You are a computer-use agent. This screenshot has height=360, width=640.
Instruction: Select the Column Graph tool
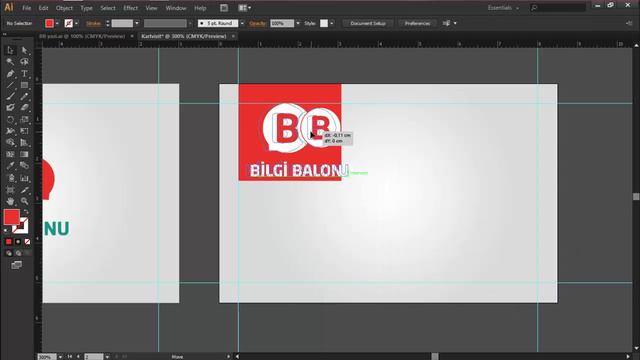[x=24, y=178]
